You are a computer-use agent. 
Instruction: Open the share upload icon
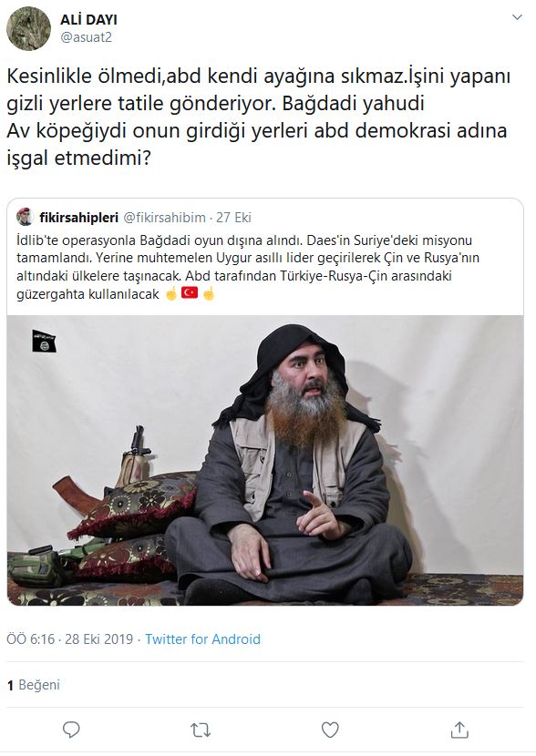[x=459, y=730]
